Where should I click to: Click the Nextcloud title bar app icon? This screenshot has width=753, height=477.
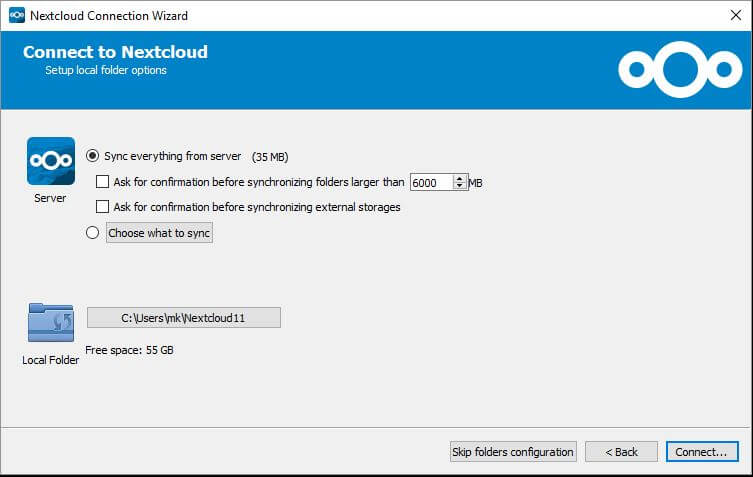click(x=17, y=15)
